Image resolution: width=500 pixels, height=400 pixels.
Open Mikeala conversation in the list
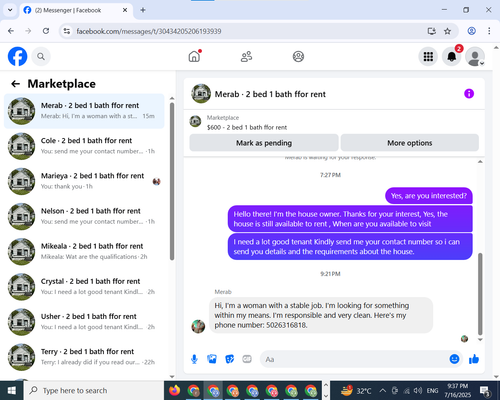coord(84,252)
